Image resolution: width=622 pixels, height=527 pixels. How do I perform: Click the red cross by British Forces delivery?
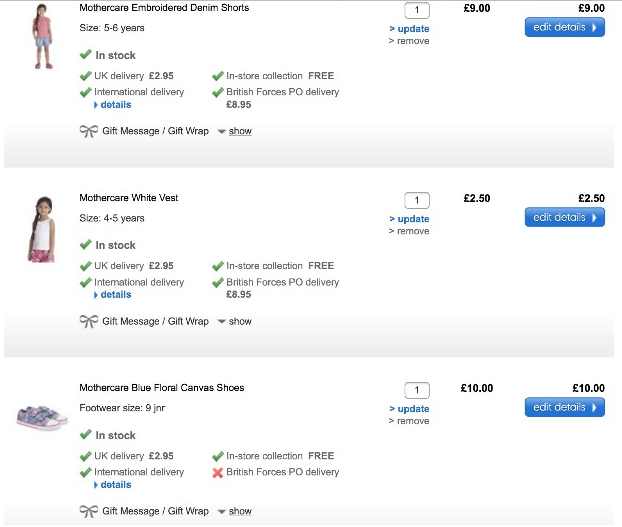(218, 472)
